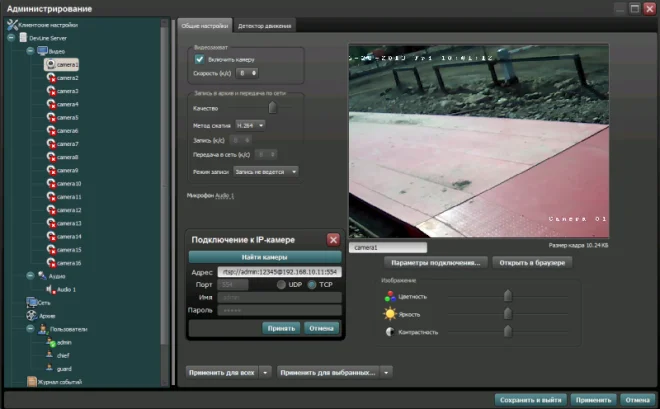The image size is (660, 409).
Task: Click the Адрес RTSP address field
Action: tap(278, 271)
